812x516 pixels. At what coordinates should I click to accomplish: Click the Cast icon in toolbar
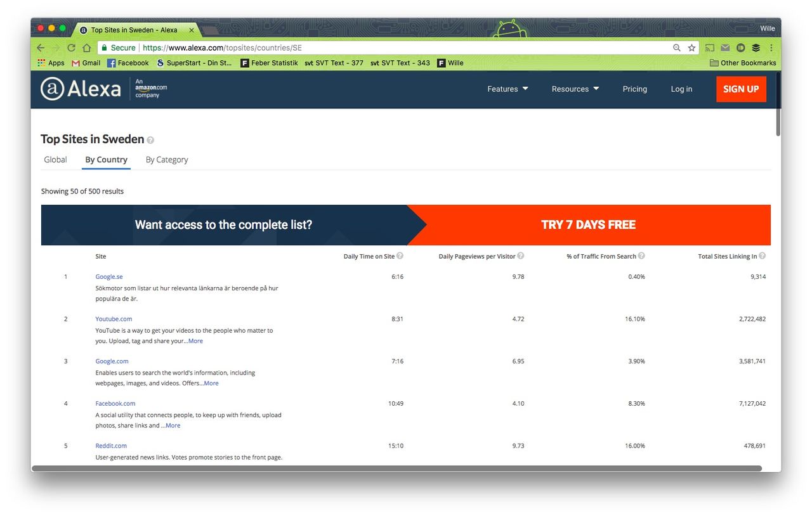pos(710,48)
